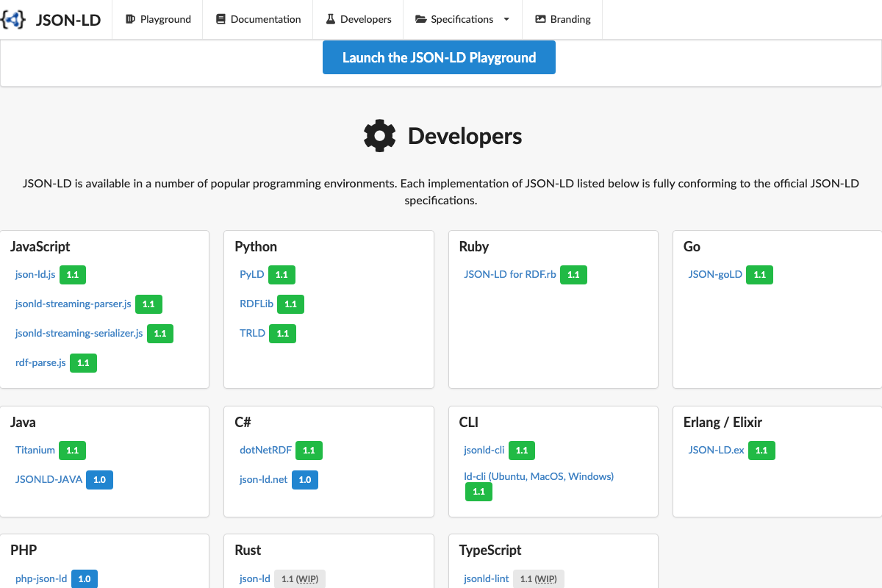This screenshot has height=588, width=882.
Task: Click the C# card heading
Action: 243,422
